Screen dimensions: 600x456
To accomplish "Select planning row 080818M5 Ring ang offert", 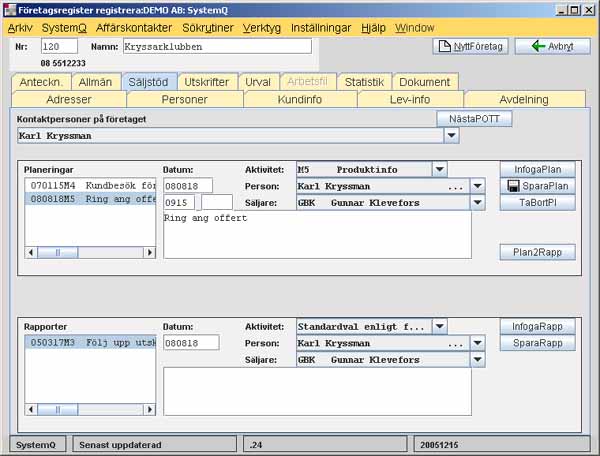I will (90, 199).
